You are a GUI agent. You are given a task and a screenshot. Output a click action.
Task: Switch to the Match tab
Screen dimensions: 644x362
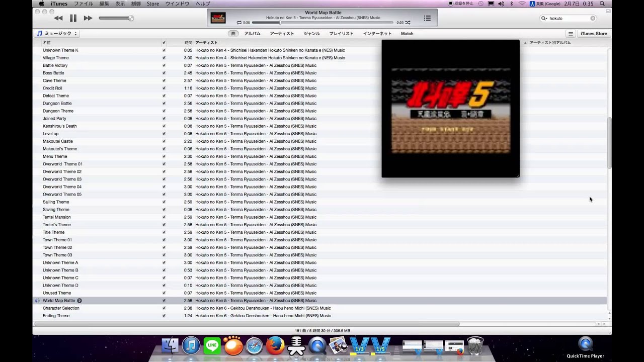407,34
